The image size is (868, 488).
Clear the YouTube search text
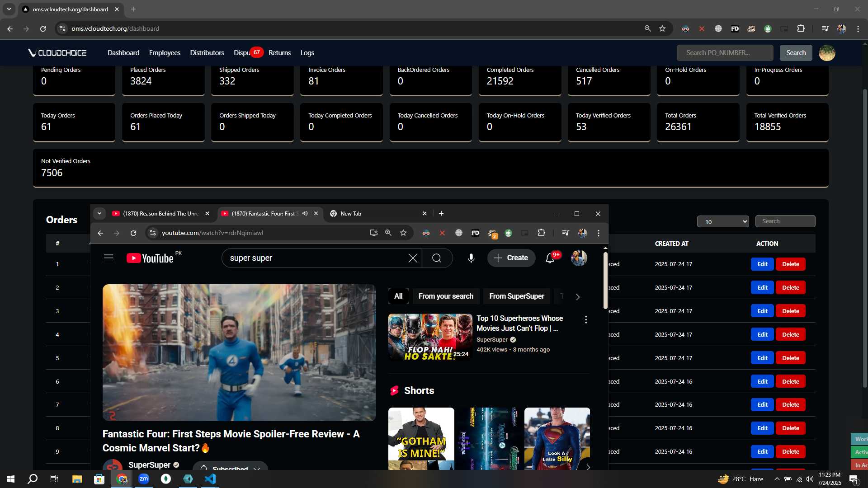pyautogui.click(x=412, y=258)
